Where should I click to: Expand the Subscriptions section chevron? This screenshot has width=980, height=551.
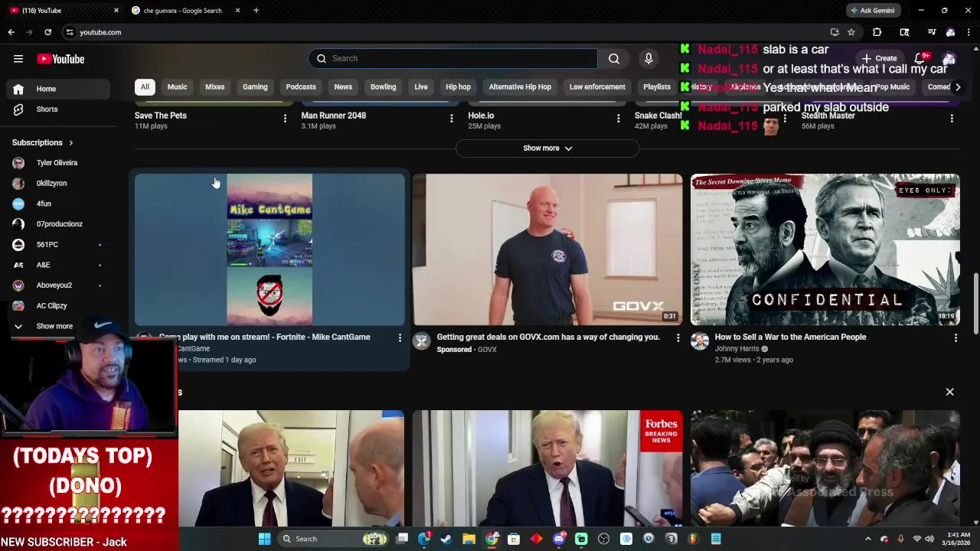click(x=70, y=142)
